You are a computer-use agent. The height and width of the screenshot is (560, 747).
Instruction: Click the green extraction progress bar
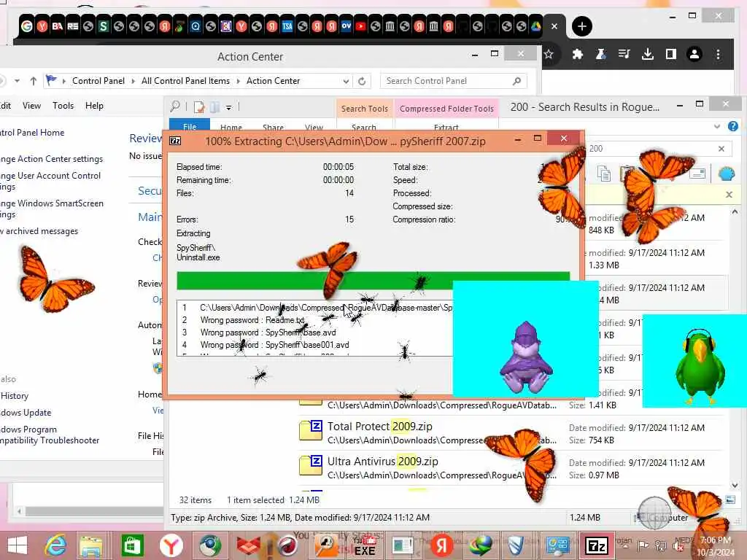[x=373, y=281]
